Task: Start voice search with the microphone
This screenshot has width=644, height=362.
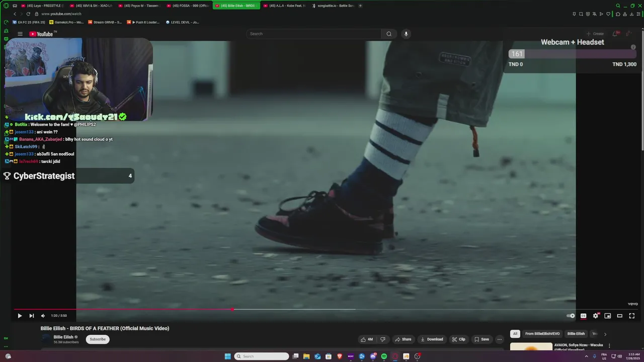Action: click(x=406, y=34)
